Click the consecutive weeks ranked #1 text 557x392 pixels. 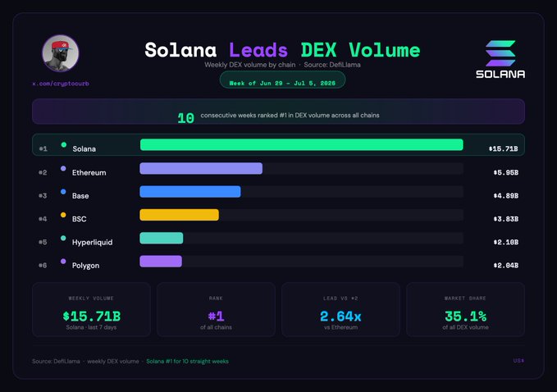[x=290, y=116]
